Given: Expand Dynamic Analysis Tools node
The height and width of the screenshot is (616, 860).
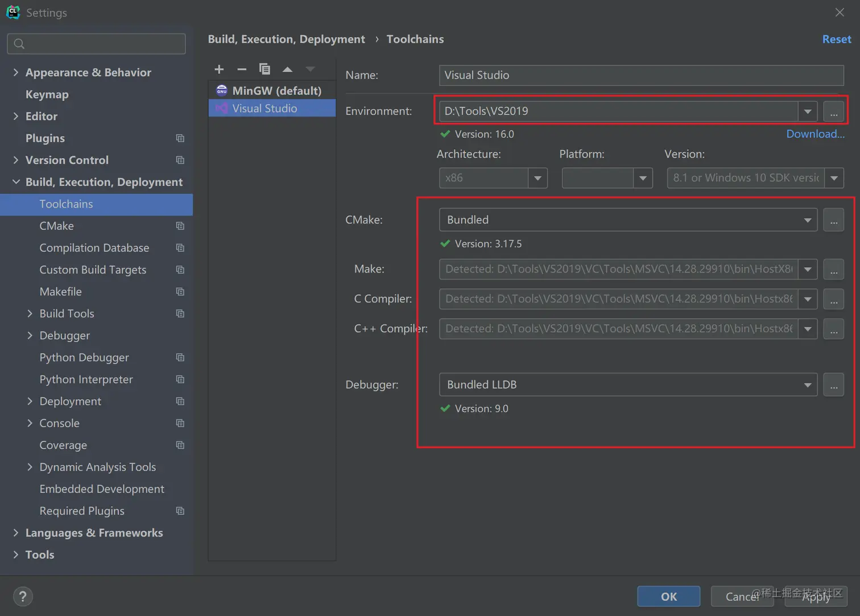Looking at the screenshot, I should 30,467.
